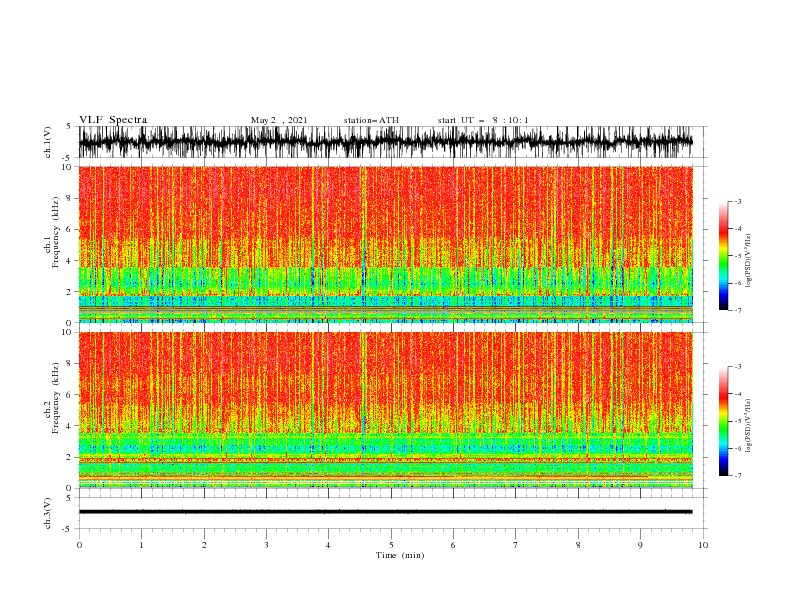Click the 'station=ATH' label
This screenshot has width=792, height=612.
click(x=371, y=120)
